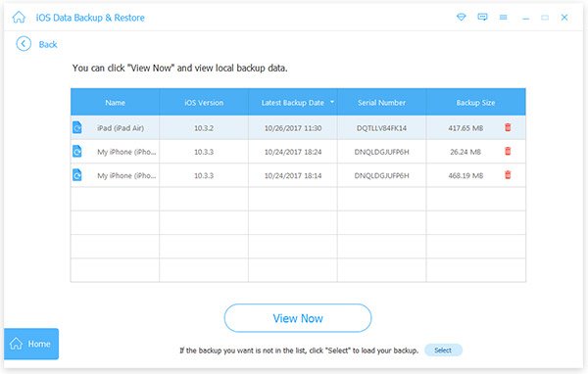Select the 10/24/2017 18:24 date cell

[293, 152]
